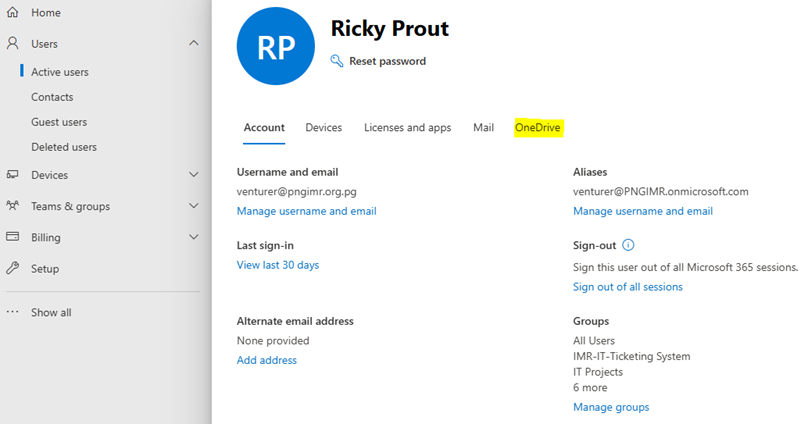The image size is (808, 424).
Task: Click the Show all ellipsis icon
Action: pos(13,312)
